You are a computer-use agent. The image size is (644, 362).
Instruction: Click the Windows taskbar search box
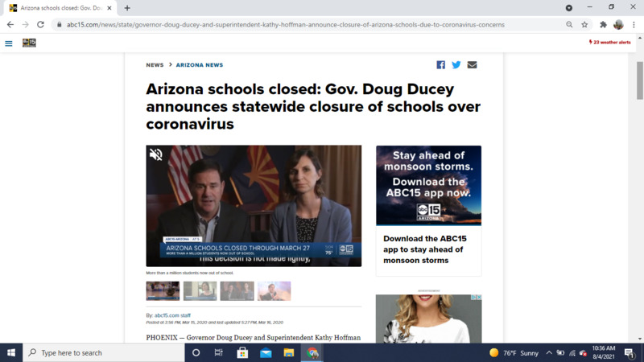click(x=104, y=352)
